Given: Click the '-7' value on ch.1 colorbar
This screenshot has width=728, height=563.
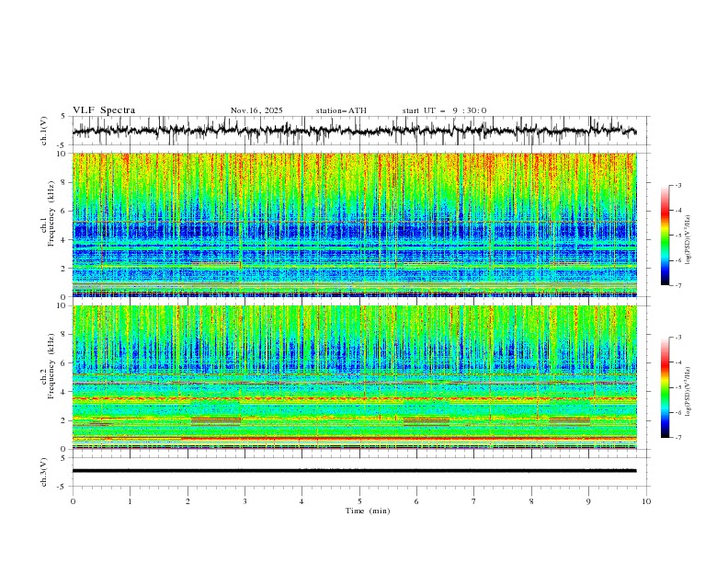Looking at the screenshot, I should 677,285.
